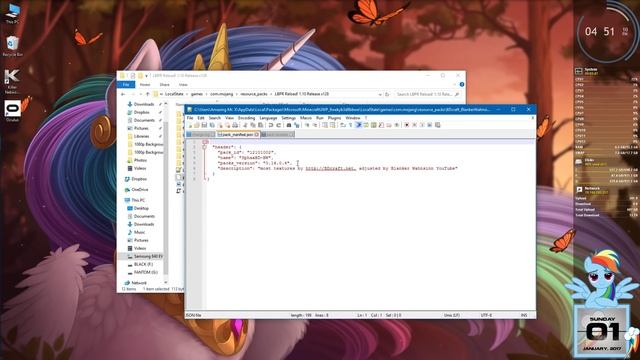Open This PC desktop icon

pyautogui.click(x=13, y=13)
